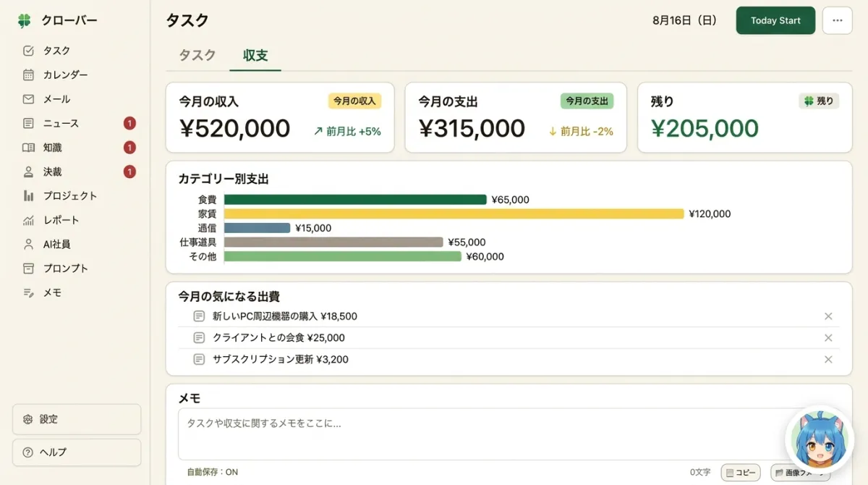
Task: Click the ニュース notification badge
Action: point(129,123)
